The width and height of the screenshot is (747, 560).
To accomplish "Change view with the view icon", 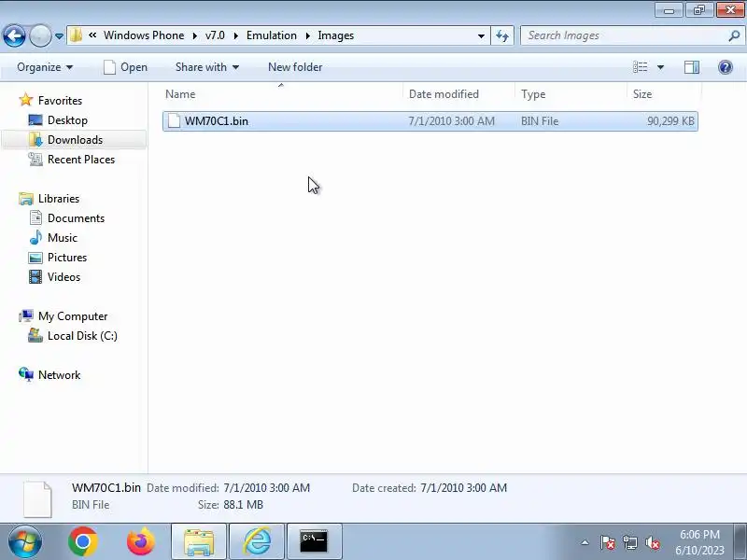I will coord(640,67).
